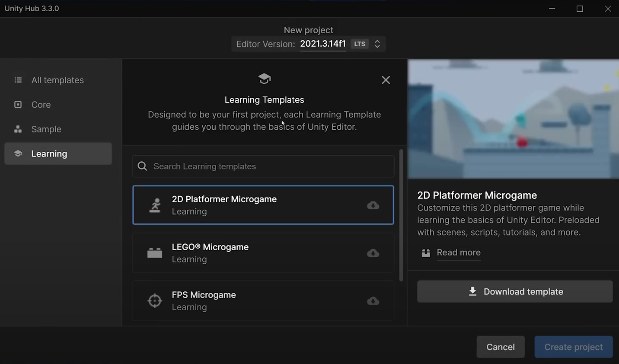Screen dimensions: 619x364
Task: Click the graduation cap icon above Learning Templates
Action: (x=264, y=79)
